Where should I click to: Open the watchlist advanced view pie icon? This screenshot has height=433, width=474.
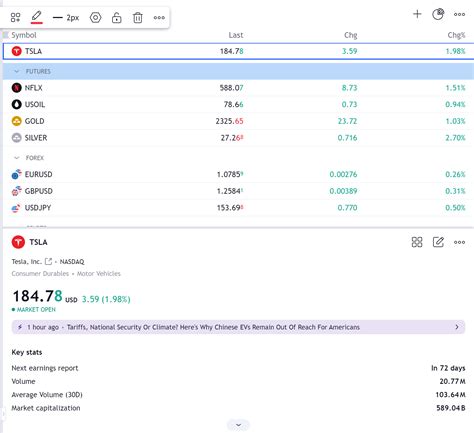coord(438,14)
